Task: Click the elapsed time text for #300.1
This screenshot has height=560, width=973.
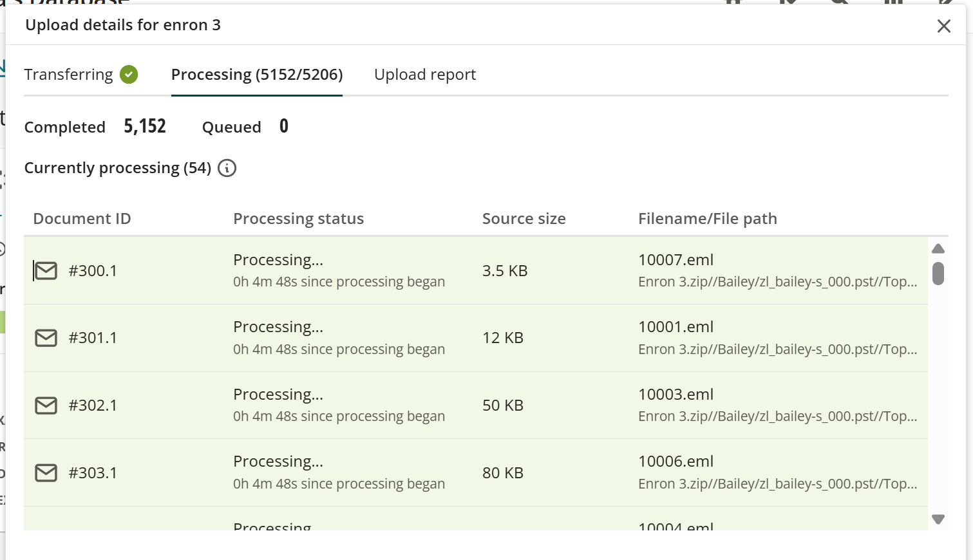Action: [x=339, y=282]
